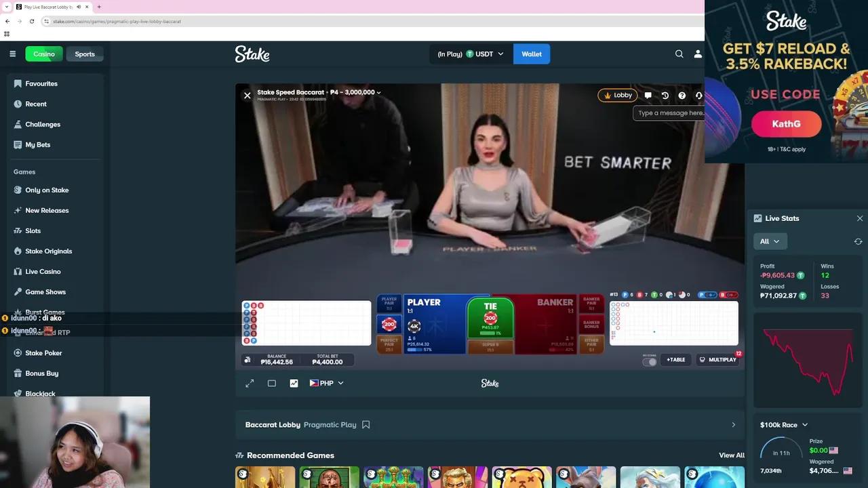Image resolution: width=868 pixels, height=488 pixels.
Task: Select Live Casino in the sidebar
Action: [x=43, y=271]
